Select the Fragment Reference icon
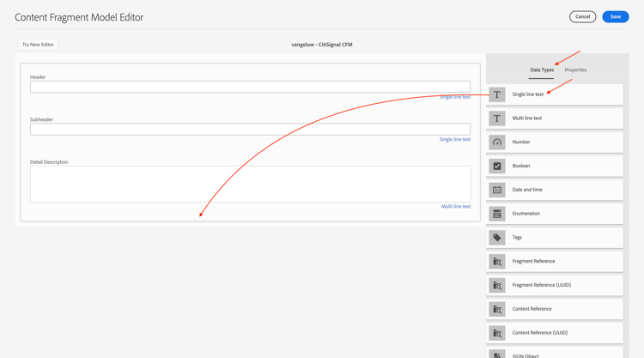This screenshot has width=644, height=358. click(497, 262)
